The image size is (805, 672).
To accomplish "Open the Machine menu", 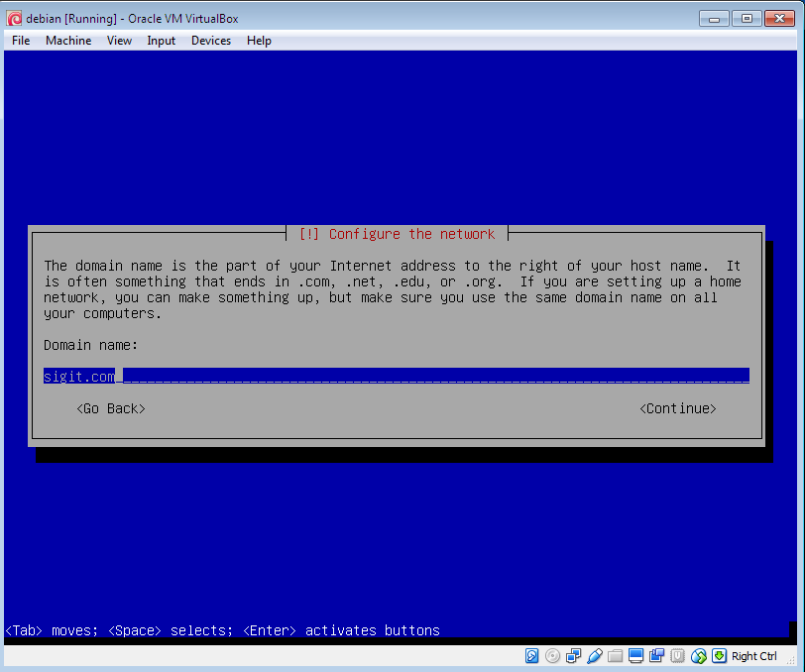I will click(68, 41).
